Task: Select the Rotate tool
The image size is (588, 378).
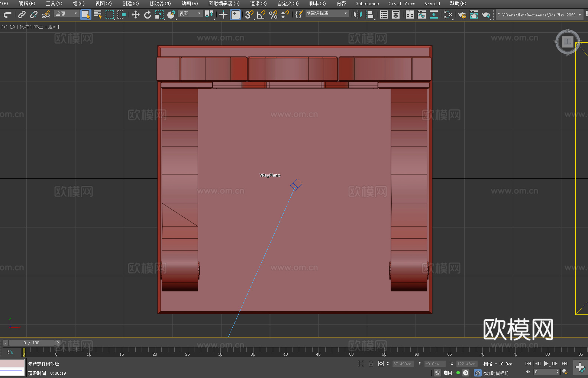Action: [148, 14]
